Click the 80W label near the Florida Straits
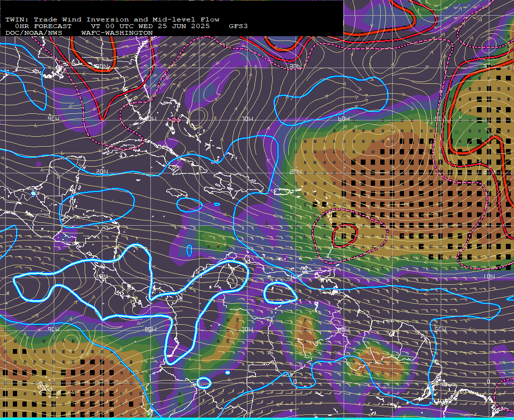This screenshot has height=420, width=514. click(x=150, y=119)
